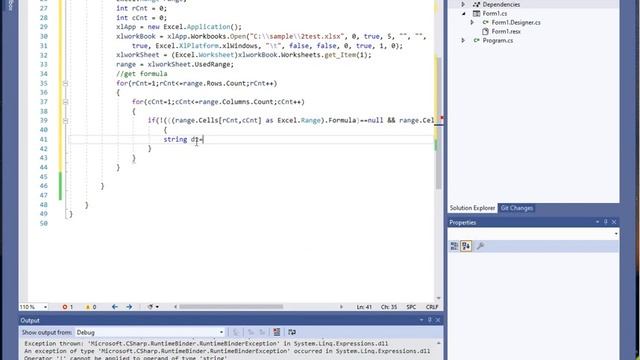Image resolution: width=640 pixels, height=360 pixels.
Task: Click line number 45 in the gutter
Action: 44,177
